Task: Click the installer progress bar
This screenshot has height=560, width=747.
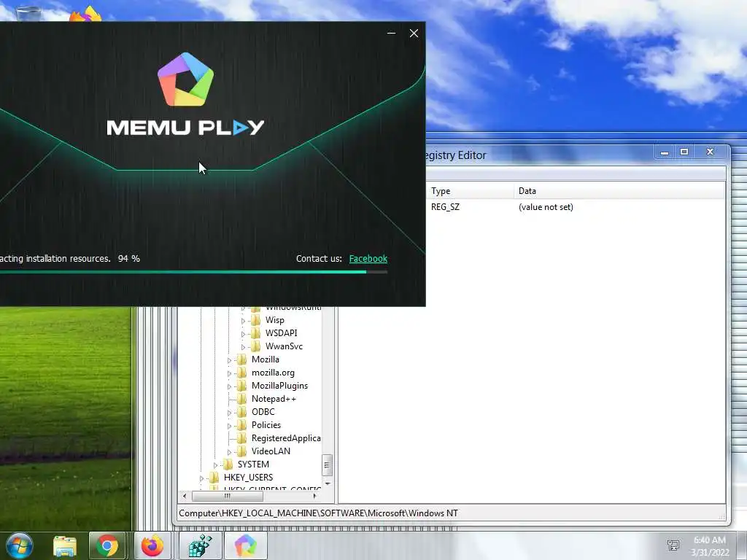Action: click(x=193, y=272)
